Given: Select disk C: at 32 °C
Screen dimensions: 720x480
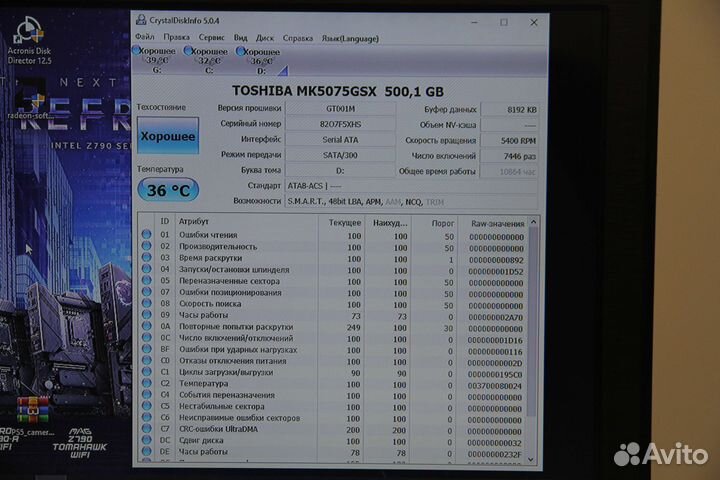Looking at the screenshot, I should pyautogui.click(x=207, y=61).
